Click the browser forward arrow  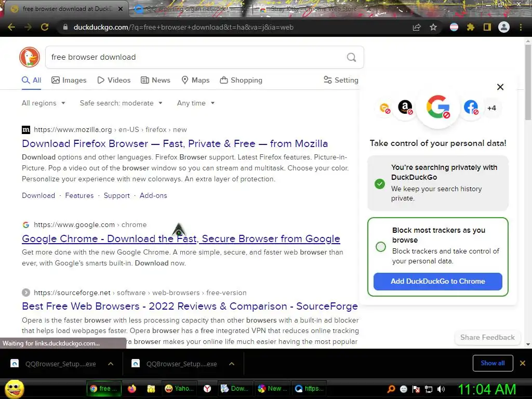coord(28,27)
